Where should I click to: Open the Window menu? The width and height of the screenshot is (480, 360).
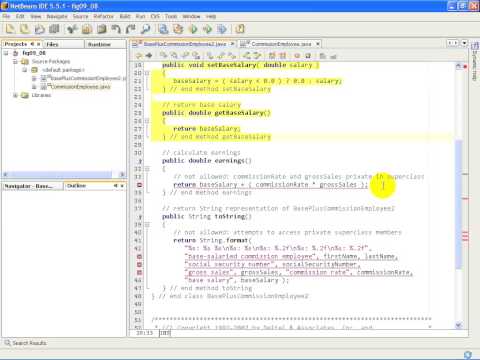click(x=191, y=16)
